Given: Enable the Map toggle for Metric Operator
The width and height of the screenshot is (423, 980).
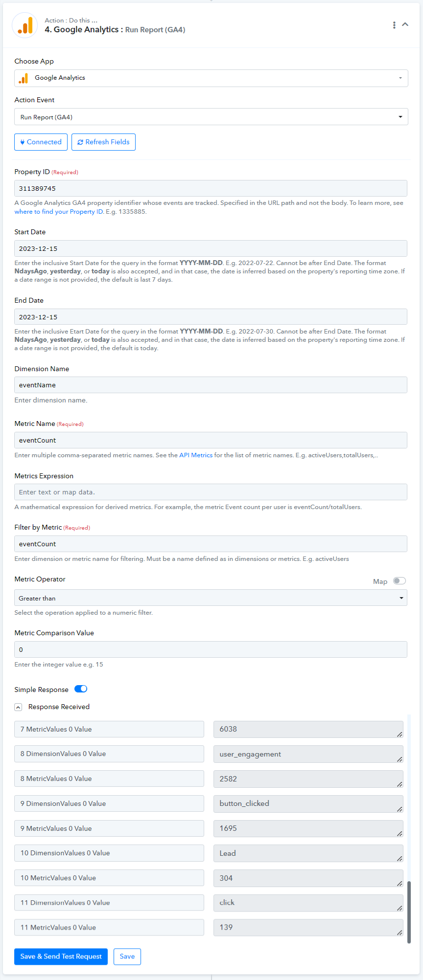Looking at the screenshot, I should click(x=399, y=581).
